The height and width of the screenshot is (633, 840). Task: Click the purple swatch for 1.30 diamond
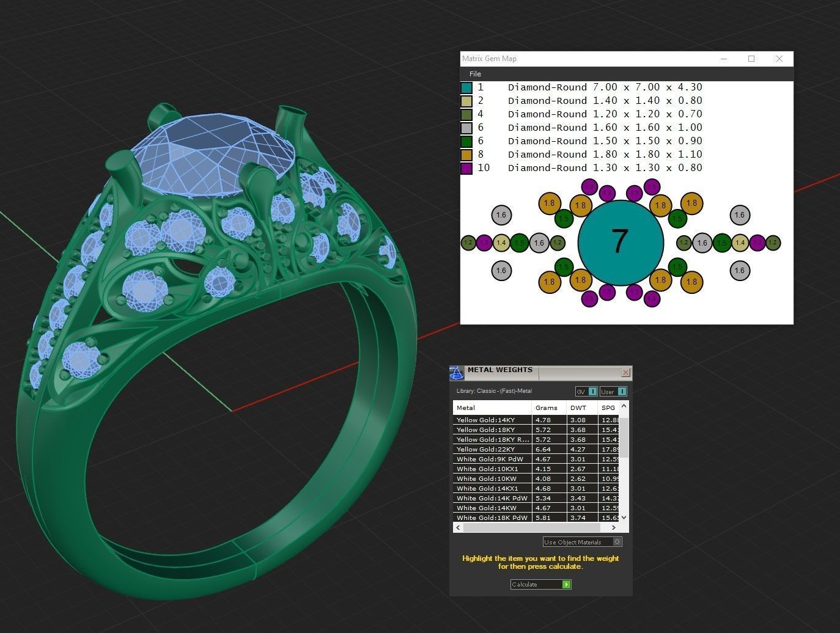click(466, 169)
